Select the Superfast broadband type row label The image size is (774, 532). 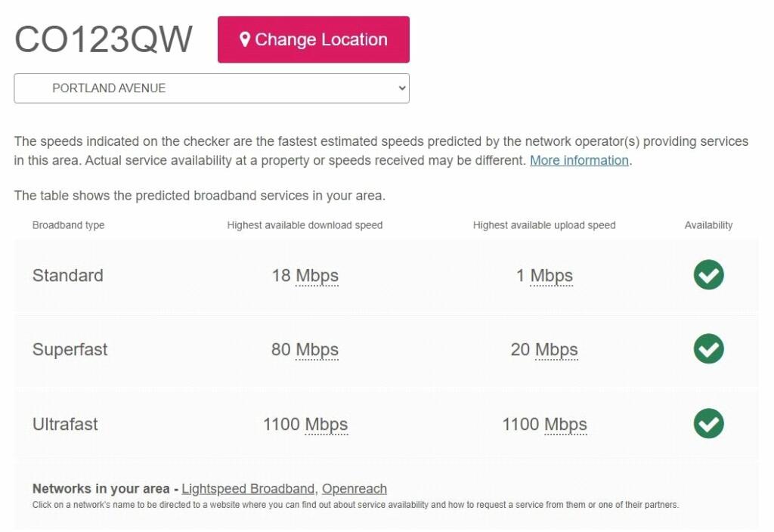coord(70,350)
